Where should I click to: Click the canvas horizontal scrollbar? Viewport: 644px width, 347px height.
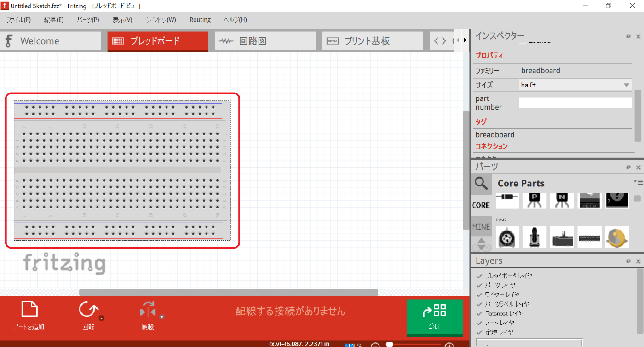(x=229, y=293)
